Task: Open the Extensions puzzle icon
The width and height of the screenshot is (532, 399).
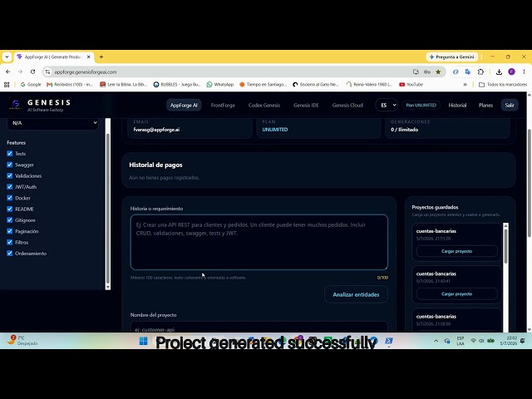Action: tap(480, 72)
